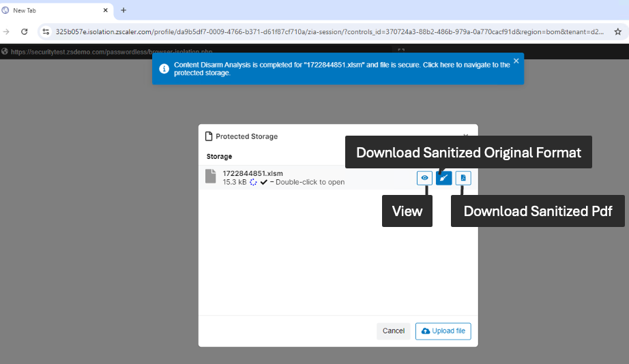
Task: Click the Protected Storage document icon
Action: tap(209, 136)
